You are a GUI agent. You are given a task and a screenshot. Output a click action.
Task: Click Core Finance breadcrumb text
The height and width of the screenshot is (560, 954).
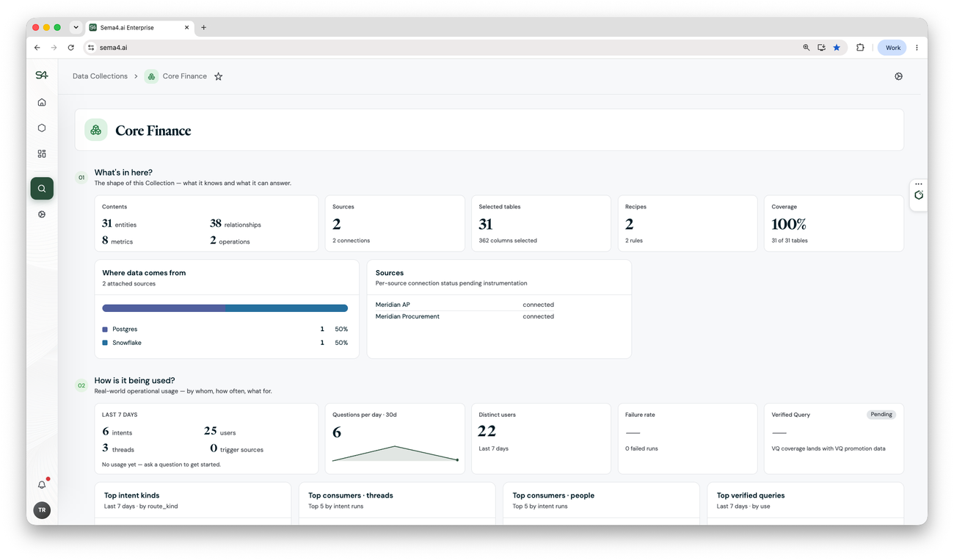click(185, 76)
